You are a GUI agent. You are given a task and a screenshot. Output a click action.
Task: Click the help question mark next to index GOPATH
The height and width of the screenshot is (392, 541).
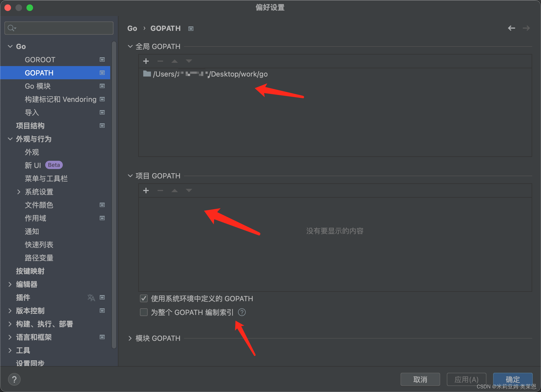pyautogui.click(x=242, y=312)
